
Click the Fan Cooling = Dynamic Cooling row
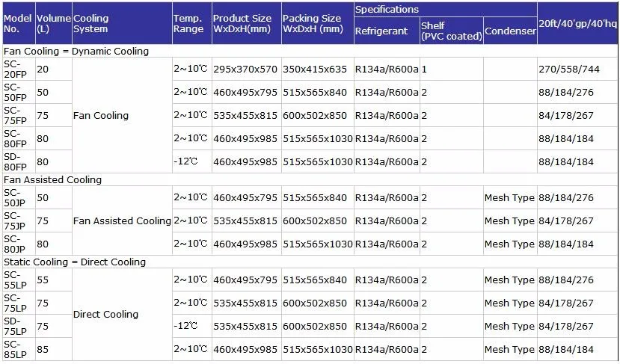[x=76, y=52]
